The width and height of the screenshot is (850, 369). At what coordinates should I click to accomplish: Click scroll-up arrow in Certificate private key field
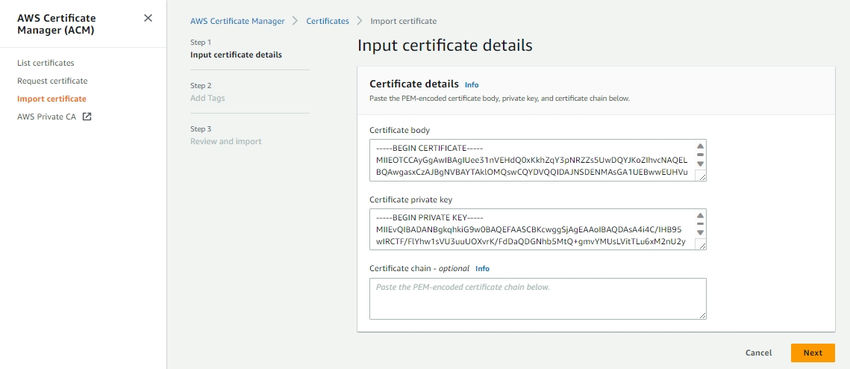(x=700, y=215)
